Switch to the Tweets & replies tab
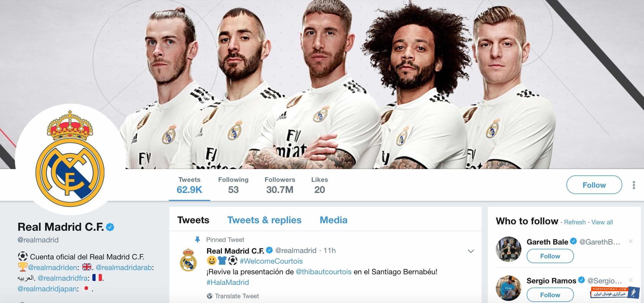The height and width of the screenshot is (303, 644). click(264, 220)
